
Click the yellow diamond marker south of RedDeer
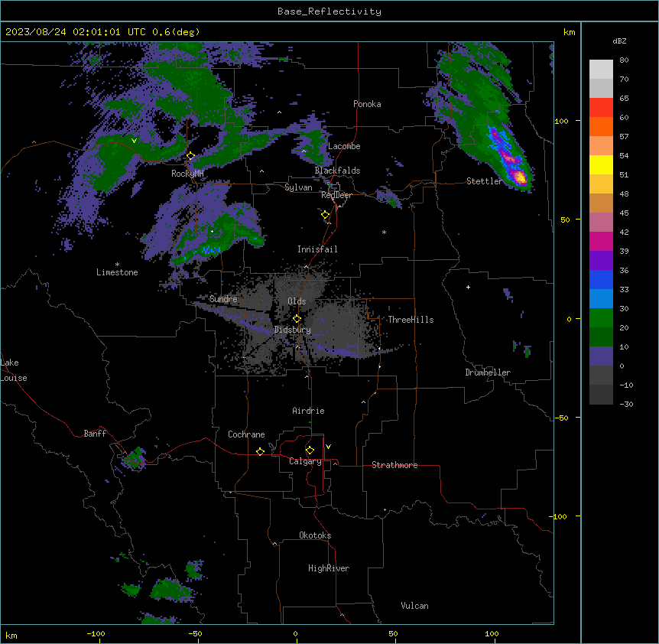click(x=326, y=215)
